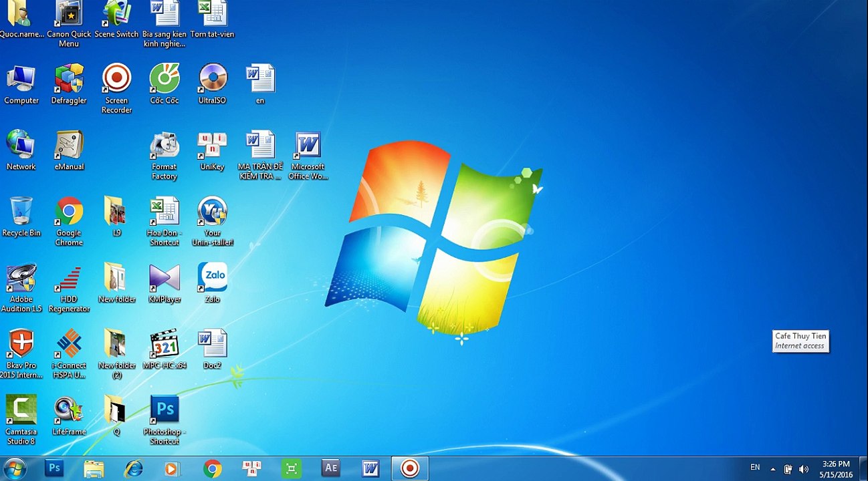This screenshot has height=481, width=868.
Task: Open the volume control tray icon
Action: [804, 469]
